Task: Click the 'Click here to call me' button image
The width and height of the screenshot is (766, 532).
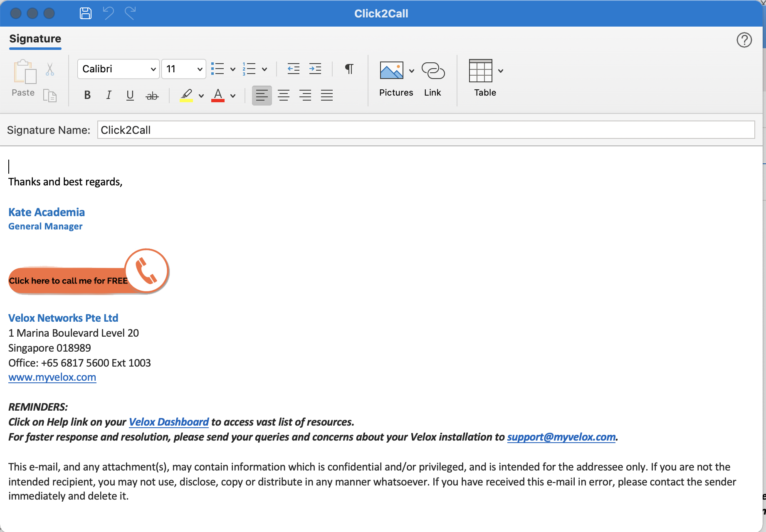Action: tap(89, 271)
